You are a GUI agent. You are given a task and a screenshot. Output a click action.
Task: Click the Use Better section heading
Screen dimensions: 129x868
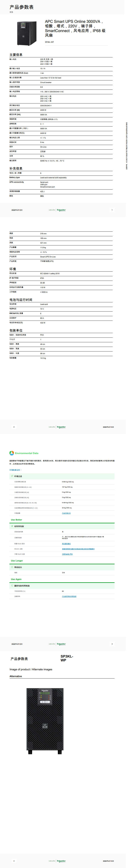tap(16, 520)
